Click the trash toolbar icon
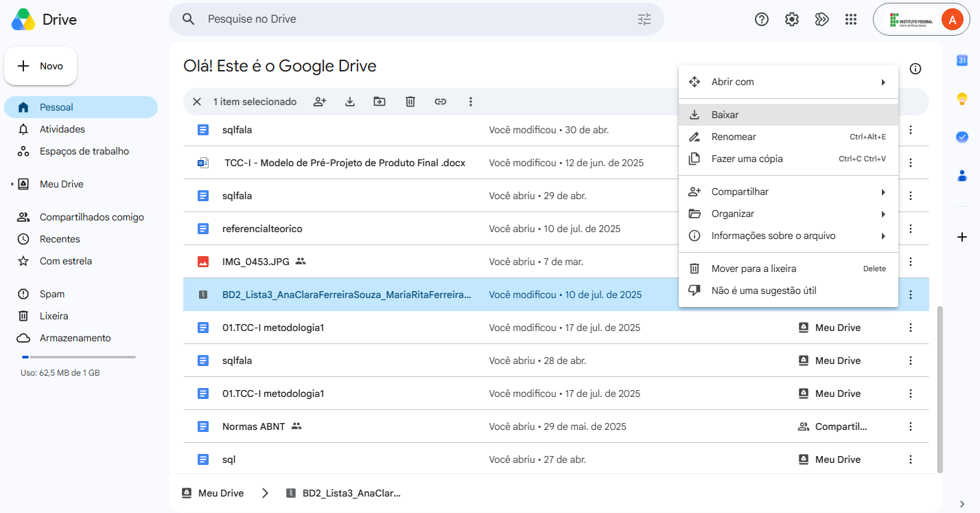980x513 pixels. [410, 102]
